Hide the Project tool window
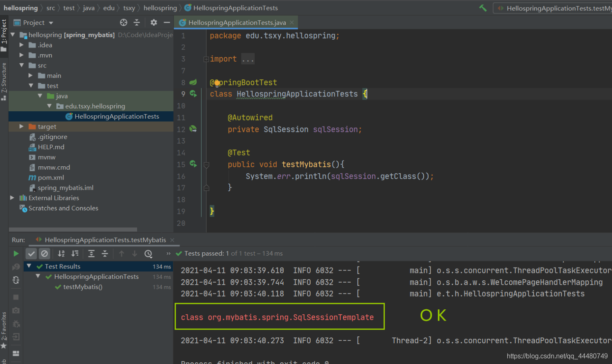612x364 pixels. [167, 22]
